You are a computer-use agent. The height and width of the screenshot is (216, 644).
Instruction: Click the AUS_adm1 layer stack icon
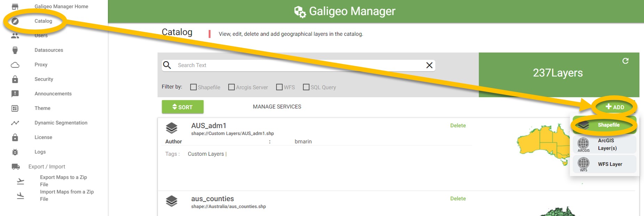(x=172, y=128)
